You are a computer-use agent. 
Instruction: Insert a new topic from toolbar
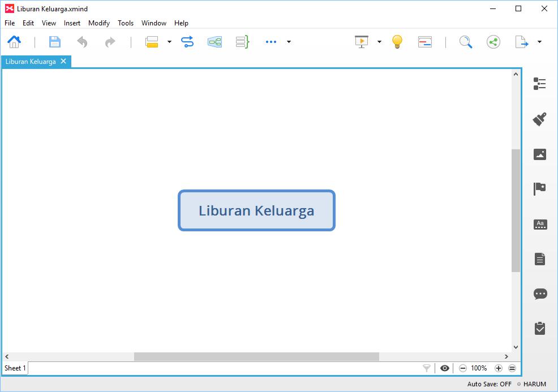tap(152, 42)
